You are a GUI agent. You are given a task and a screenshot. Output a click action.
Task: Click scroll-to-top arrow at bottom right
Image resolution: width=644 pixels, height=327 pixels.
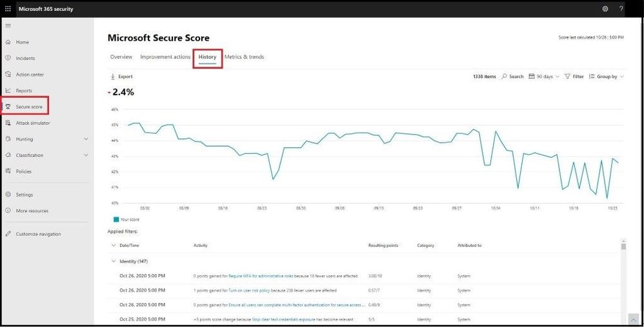click(x=633, y=319)
